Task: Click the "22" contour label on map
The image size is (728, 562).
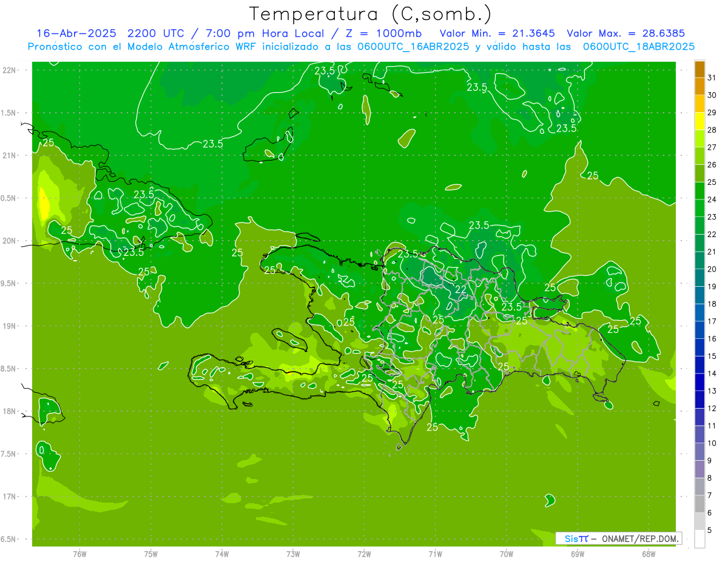Action: tap(461, 289)
